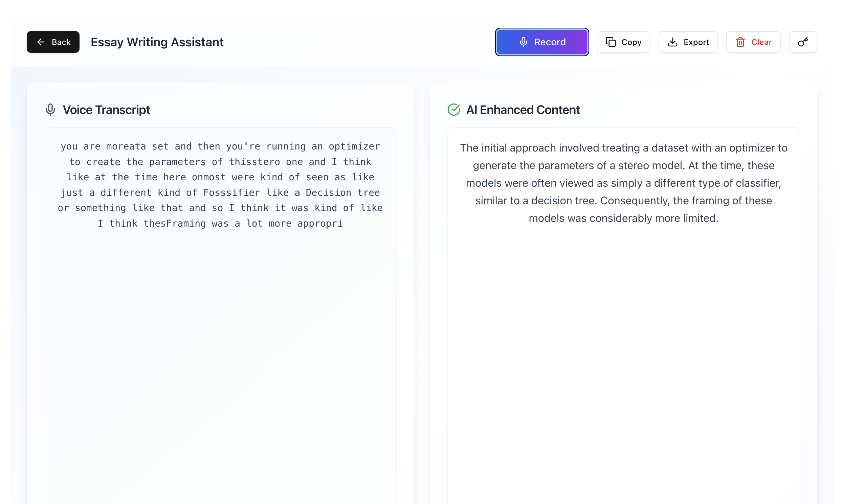Click the Essay Writing Assistant title
Image resolution: width=865 pixels, height=504 pixels.
[x=157, y=42]
